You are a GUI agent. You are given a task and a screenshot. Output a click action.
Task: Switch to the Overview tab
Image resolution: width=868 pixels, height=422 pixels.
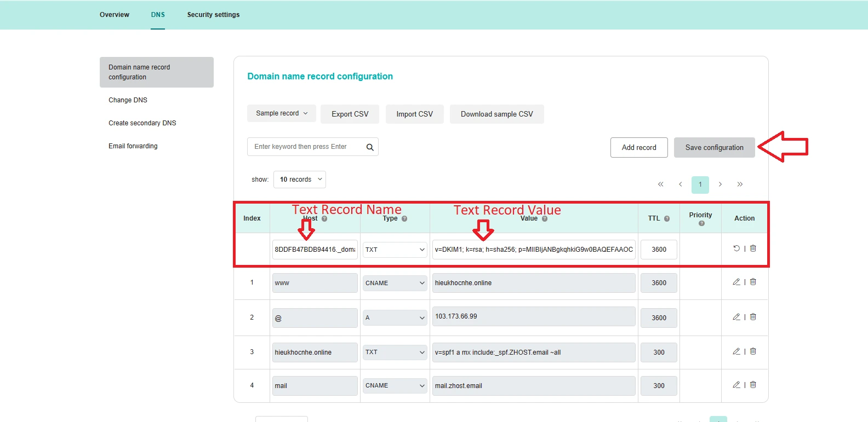coord(115,15)
